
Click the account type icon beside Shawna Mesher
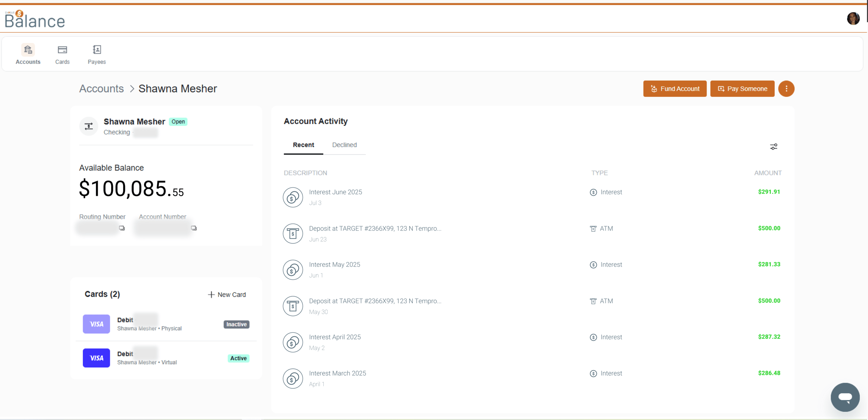pos(89,126)
